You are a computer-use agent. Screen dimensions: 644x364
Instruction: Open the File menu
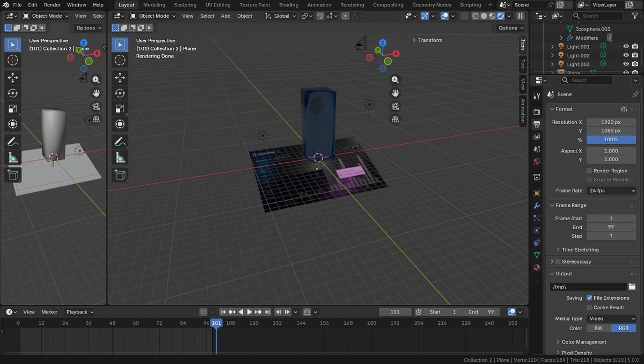point(17,5)
